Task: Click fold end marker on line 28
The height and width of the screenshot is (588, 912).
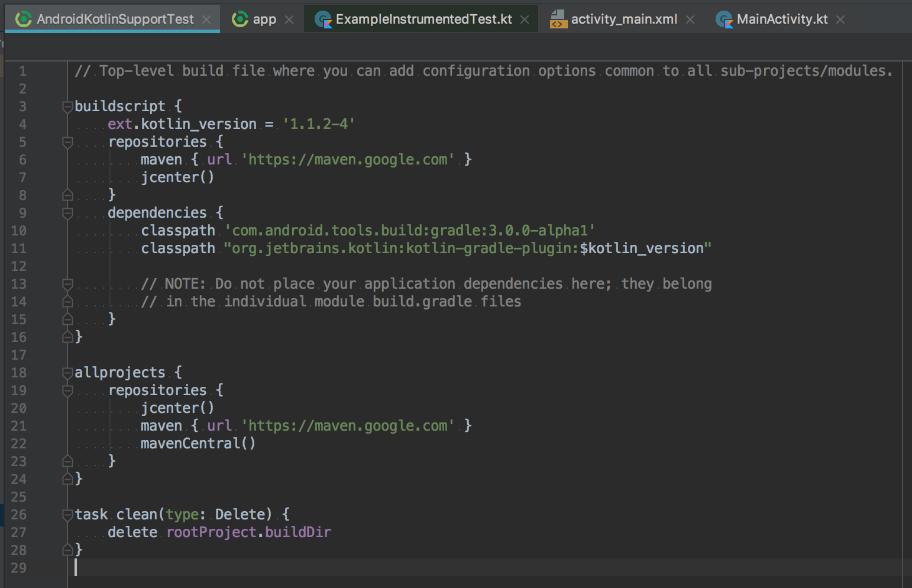Action: 67,550
